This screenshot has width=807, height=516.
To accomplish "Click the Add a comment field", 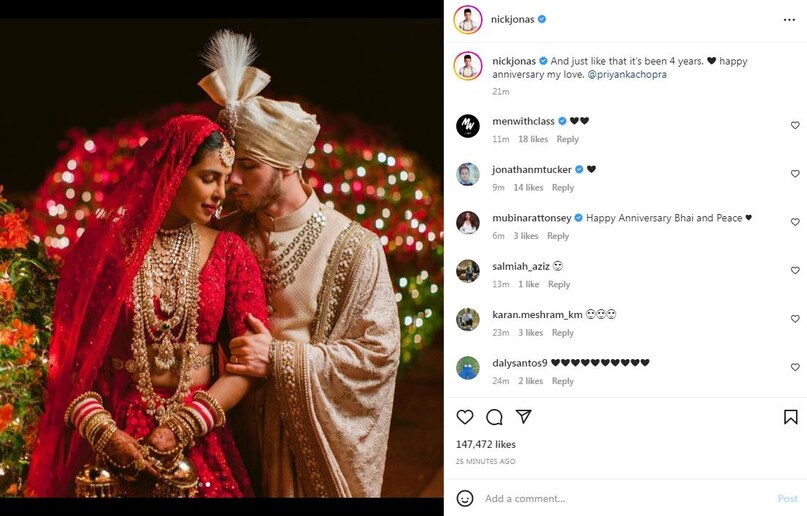I will tap(620, 498).
